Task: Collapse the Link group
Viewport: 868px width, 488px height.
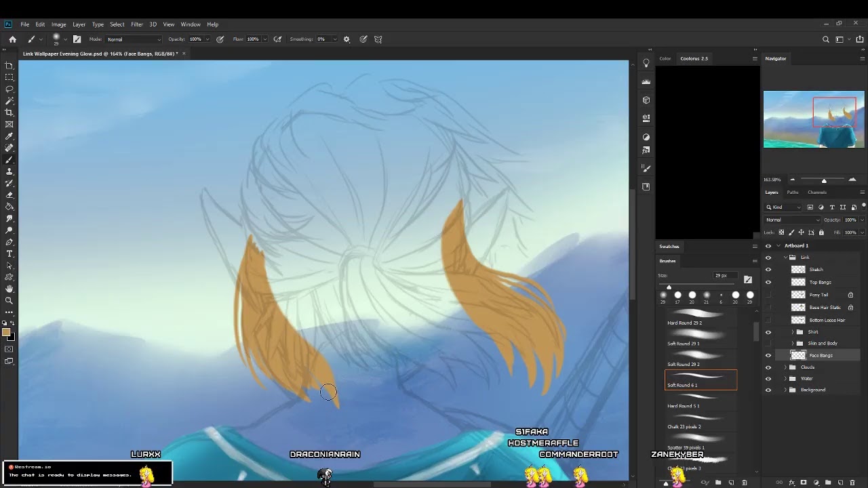Action: [x=785, y=258]
